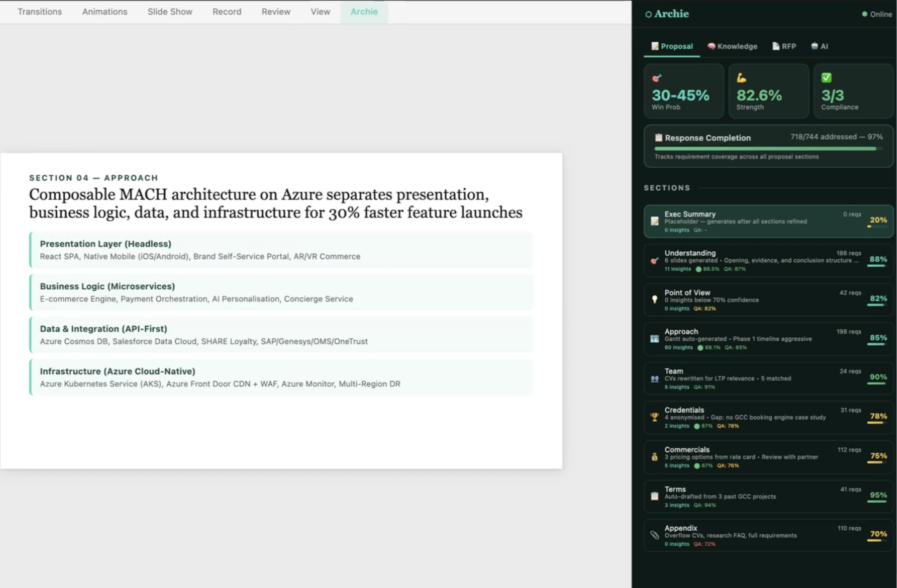Click the Appendix paperclip icon
Image resolution: width=897 pixels, height=588 pixels.
point(655,535)
